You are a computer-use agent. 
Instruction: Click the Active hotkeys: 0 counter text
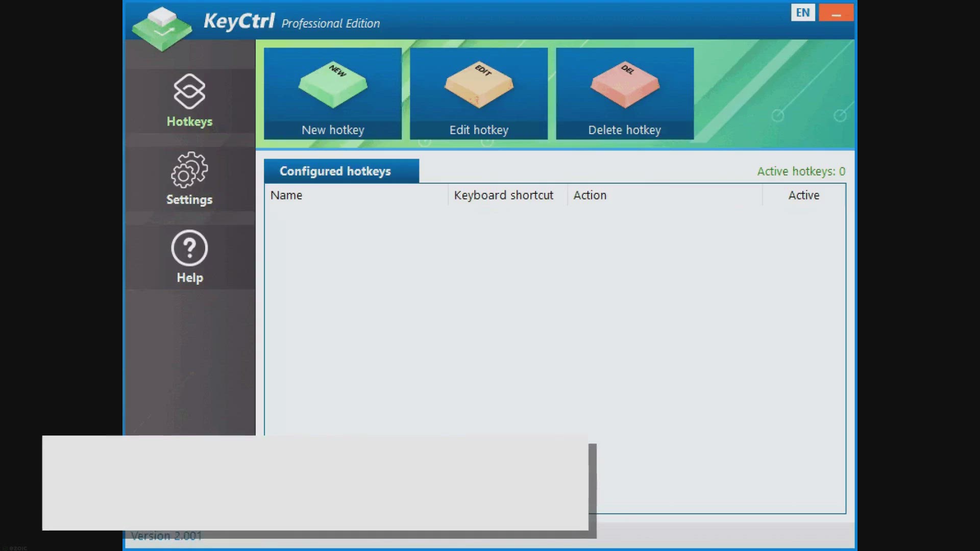click(801, 171)
